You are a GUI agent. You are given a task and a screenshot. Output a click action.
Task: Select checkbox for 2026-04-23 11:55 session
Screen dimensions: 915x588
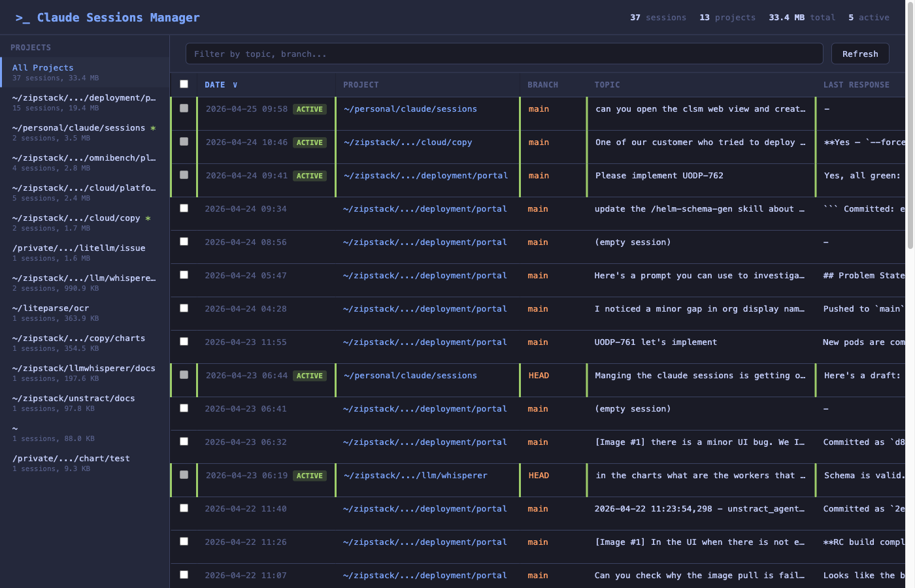point(184,342)
